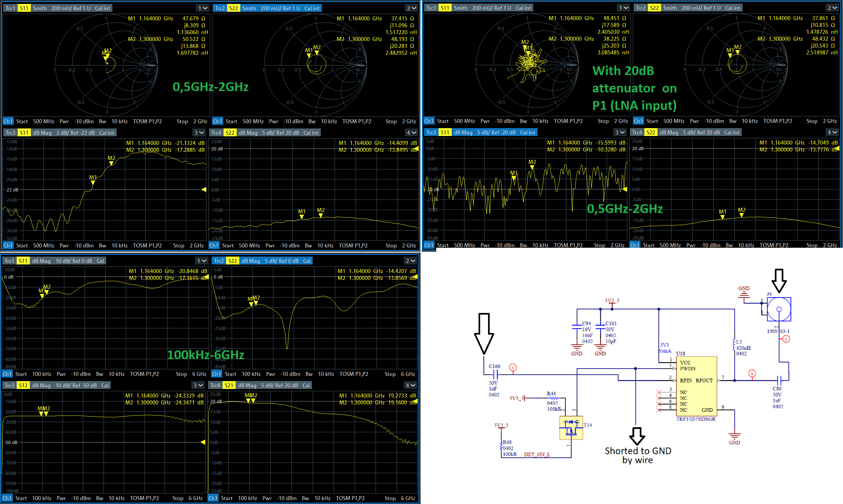
Task: Open diagram 1 dropdown in upper-left analyzer window
Action: 203,8
